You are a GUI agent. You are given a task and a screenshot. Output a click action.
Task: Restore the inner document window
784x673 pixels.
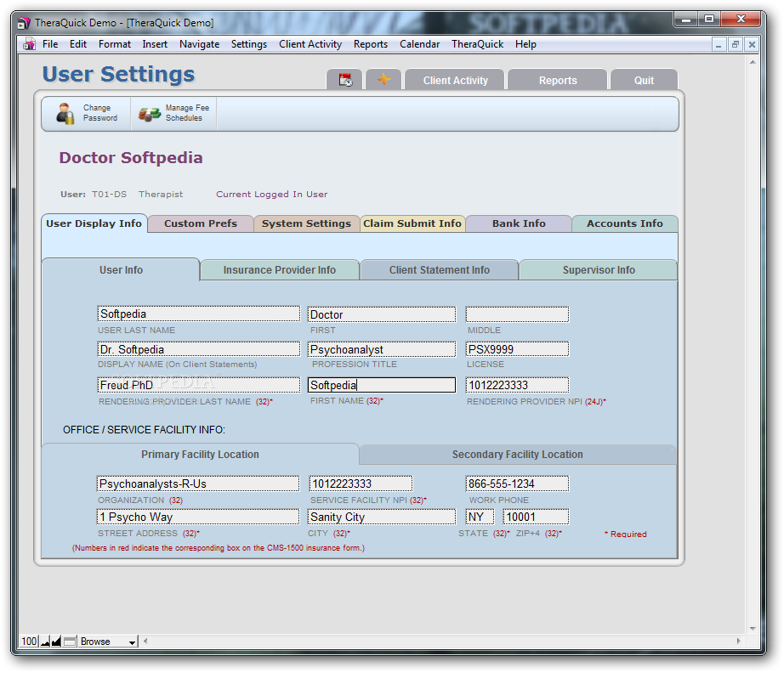[x=735, y=44]
